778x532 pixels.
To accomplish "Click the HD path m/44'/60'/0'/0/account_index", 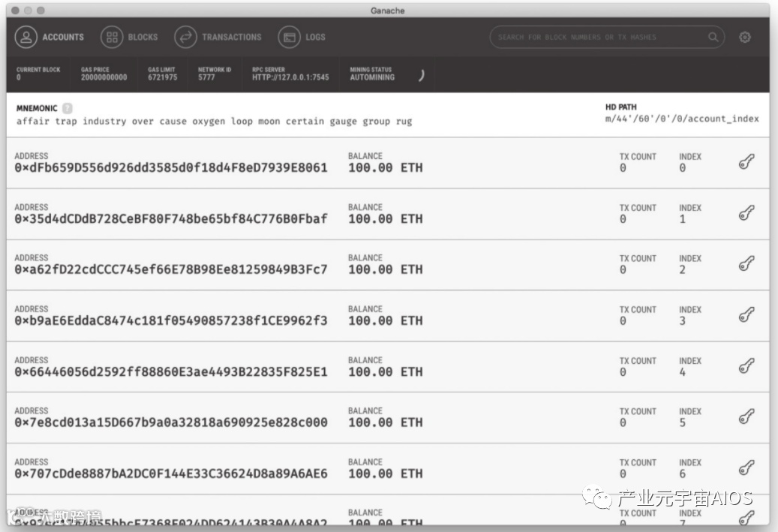I will (x=682, y=119).
